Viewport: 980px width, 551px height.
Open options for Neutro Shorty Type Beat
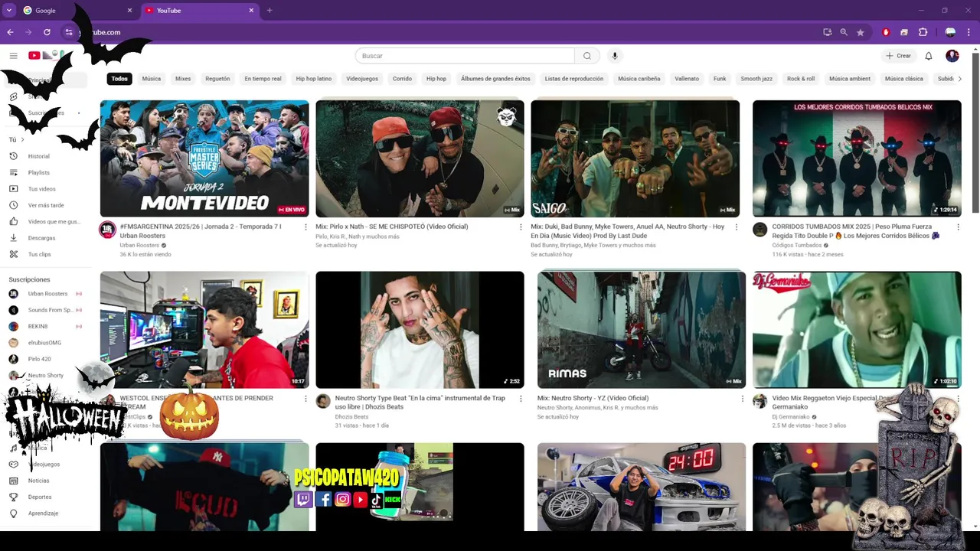point(521,399)
